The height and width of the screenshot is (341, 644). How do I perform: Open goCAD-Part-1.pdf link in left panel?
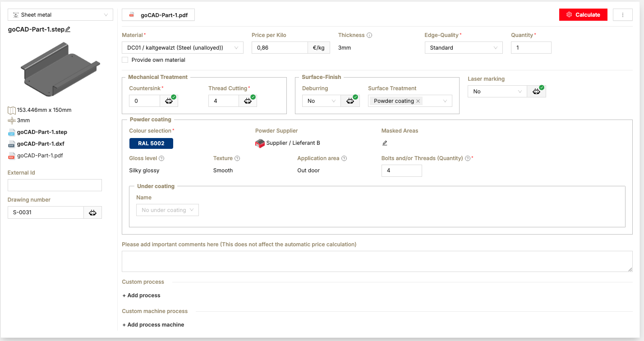coord(40,156)
